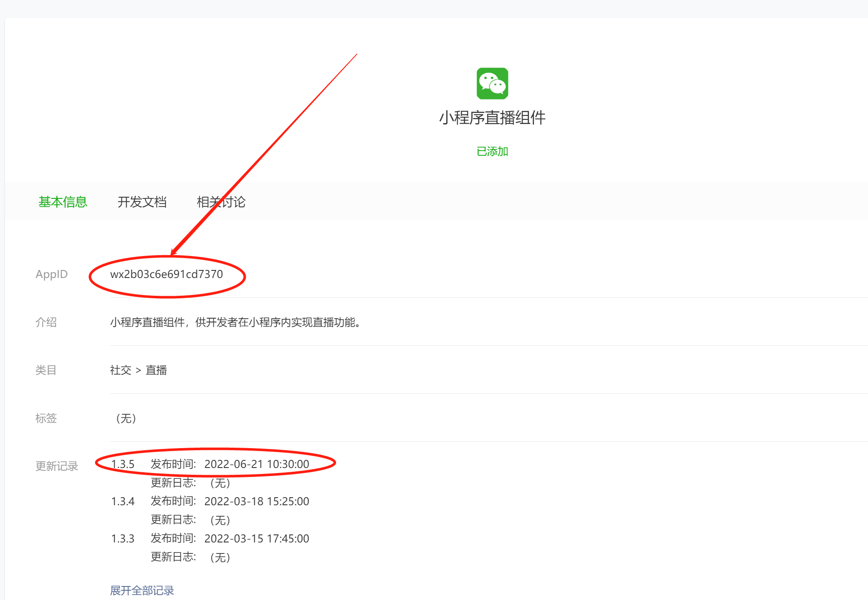Click version number 1.3.3
Viewport: 868px width, 600px height.
pos(123,539)
